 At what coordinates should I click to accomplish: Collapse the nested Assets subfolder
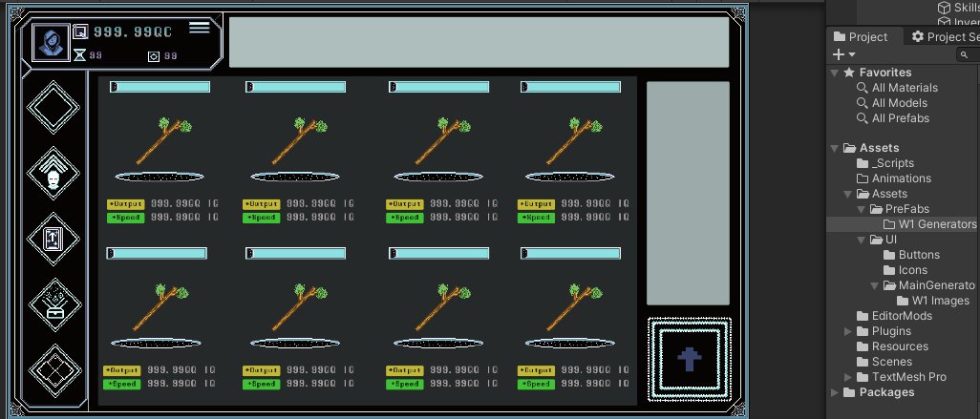click(x=847, y=194)
